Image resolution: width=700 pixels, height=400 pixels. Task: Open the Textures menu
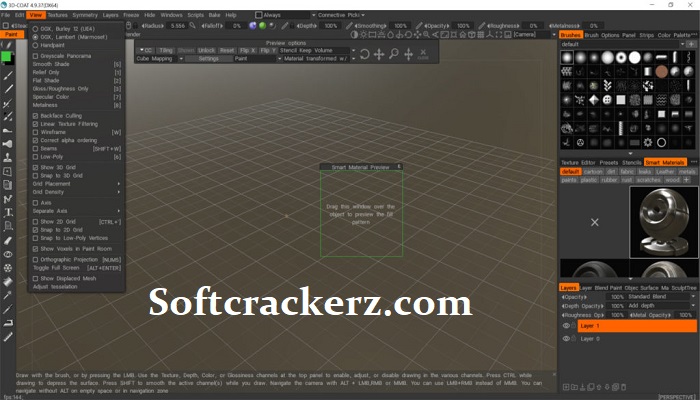click(x=58, y=15)
